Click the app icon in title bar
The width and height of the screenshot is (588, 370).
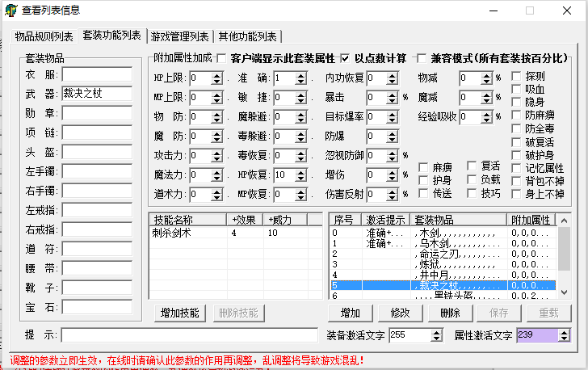click(10, 11)
